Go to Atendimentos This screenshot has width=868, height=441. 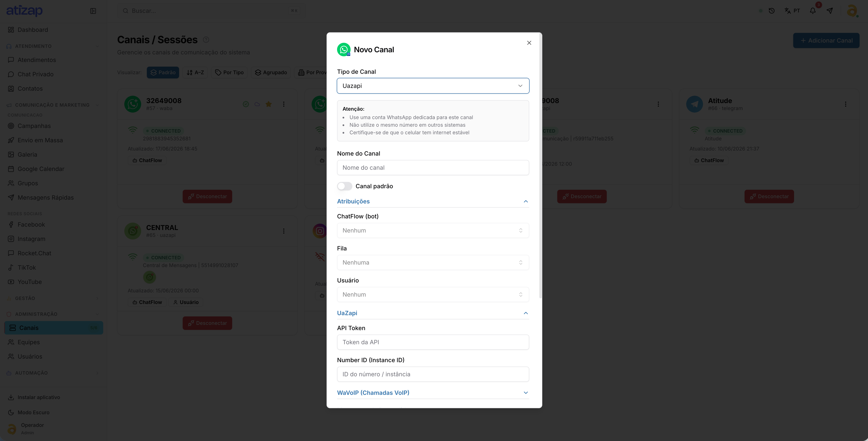click(54, 60)
